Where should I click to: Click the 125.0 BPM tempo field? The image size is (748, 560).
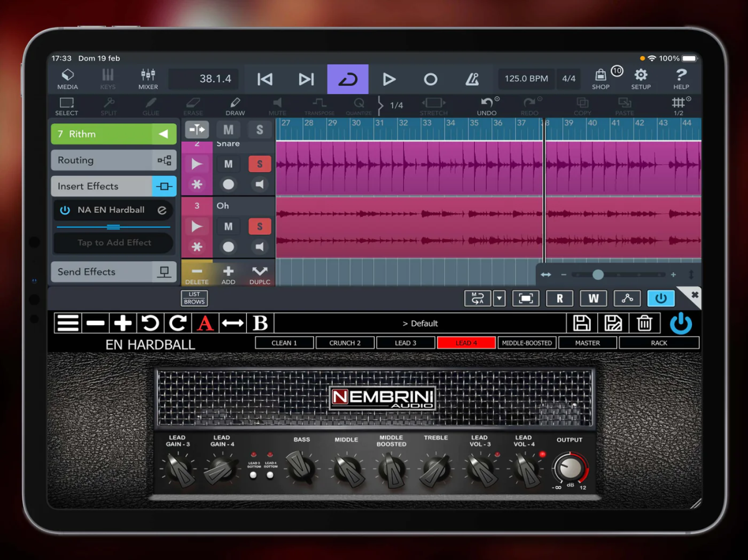(x=526, y=79)
